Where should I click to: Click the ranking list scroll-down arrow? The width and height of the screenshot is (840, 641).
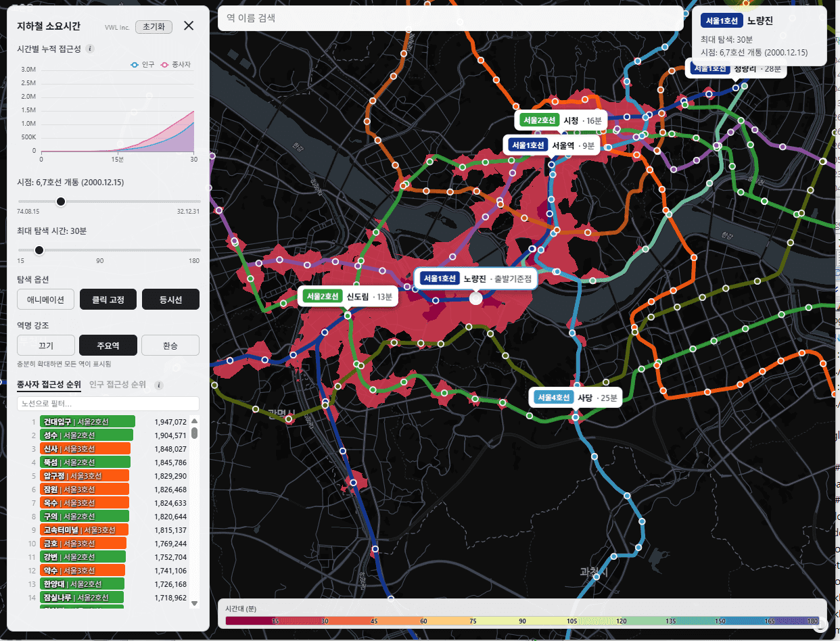click(195, 602)
